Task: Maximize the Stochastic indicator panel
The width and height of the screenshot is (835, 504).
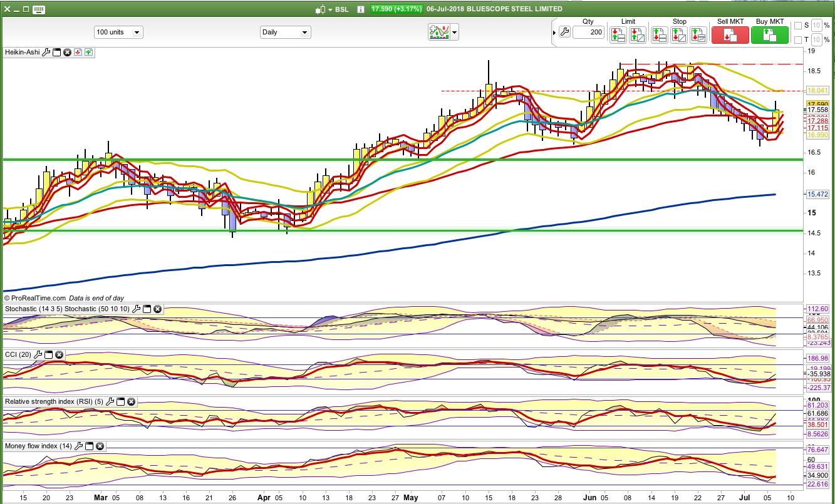Action: (x=147, y=309)
